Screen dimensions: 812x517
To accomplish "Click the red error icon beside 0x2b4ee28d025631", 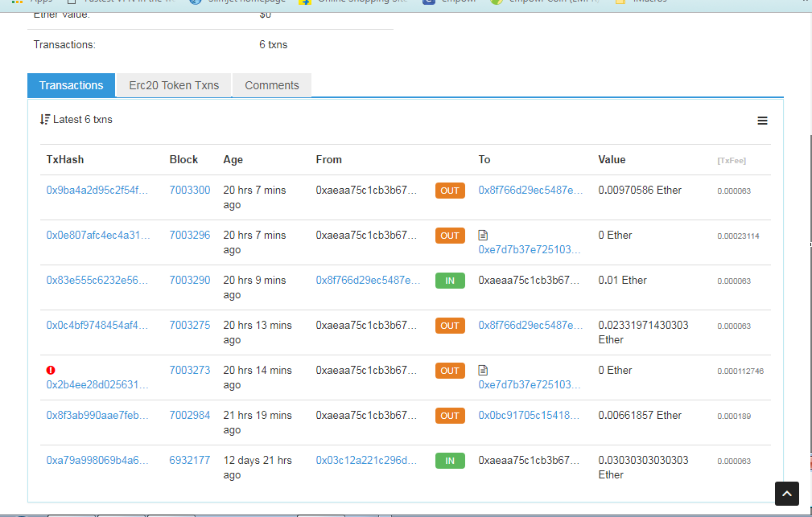I will point(51,370).
